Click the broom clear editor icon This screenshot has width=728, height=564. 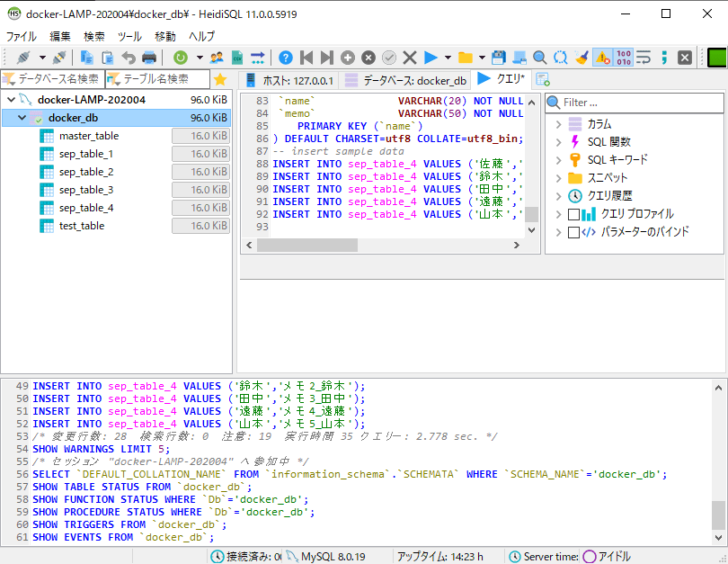tap(582, 58)
